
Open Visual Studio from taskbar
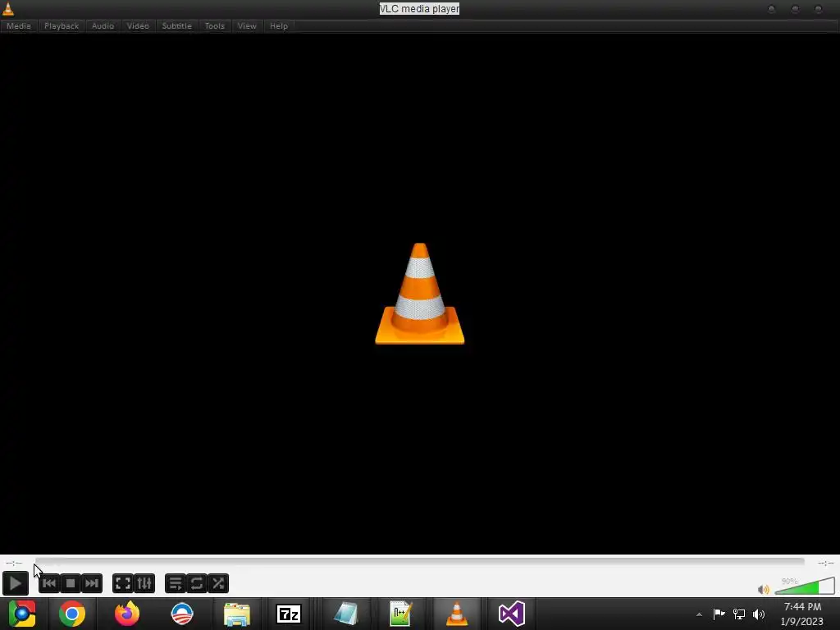512,614
